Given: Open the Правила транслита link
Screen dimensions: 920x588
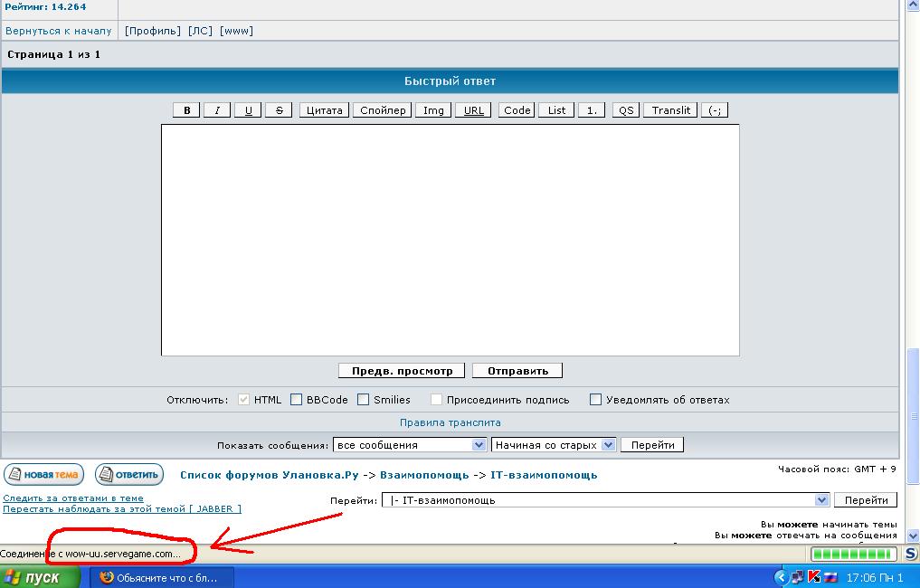Looking at the screenshot, I should tap(450, 422).
